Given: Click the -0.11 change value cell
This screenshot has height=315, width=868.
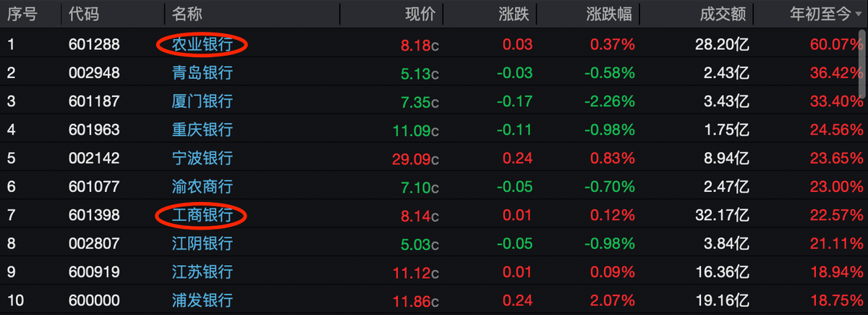Looking at the screenshot, I should click(x=515, y=130).
